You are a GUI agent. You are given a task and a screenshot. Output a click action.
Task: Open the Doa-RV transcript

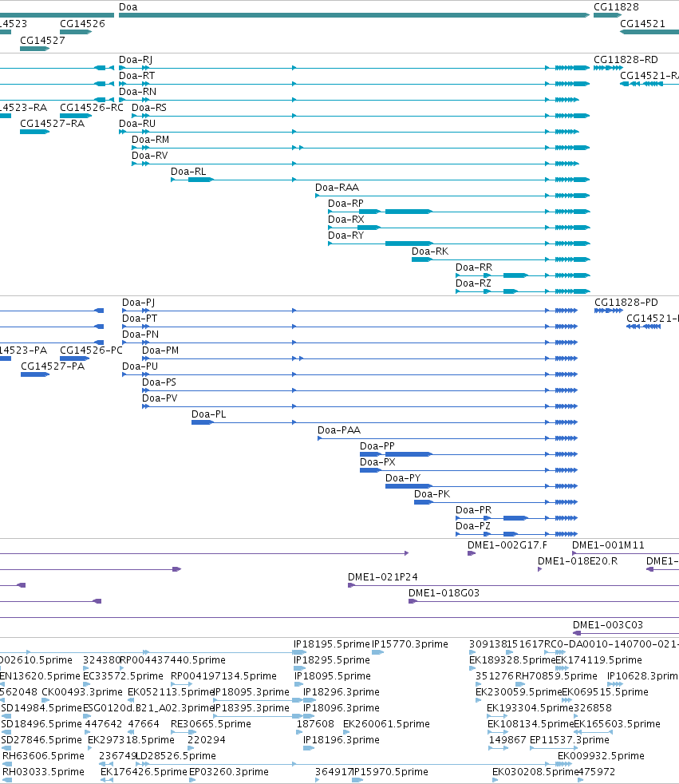149,156
